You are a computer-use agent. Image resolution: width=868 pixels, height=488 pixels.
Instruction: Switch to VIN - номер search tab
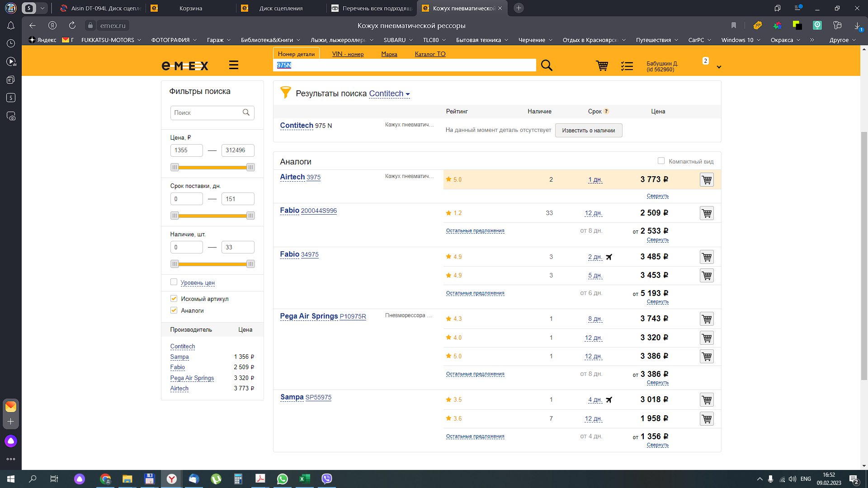point(348,54)
